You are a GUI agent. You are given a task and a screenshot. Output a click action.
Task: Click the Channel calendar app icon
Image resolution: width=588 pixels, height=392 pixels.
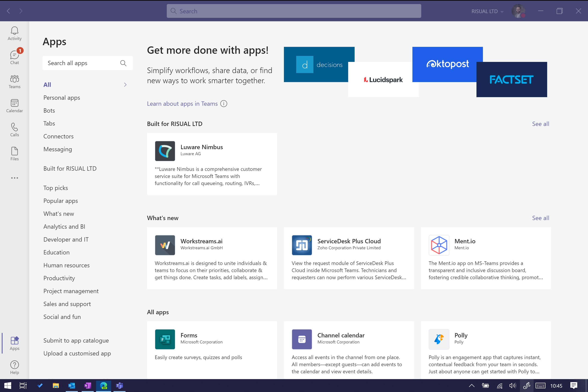pos(302,339)
